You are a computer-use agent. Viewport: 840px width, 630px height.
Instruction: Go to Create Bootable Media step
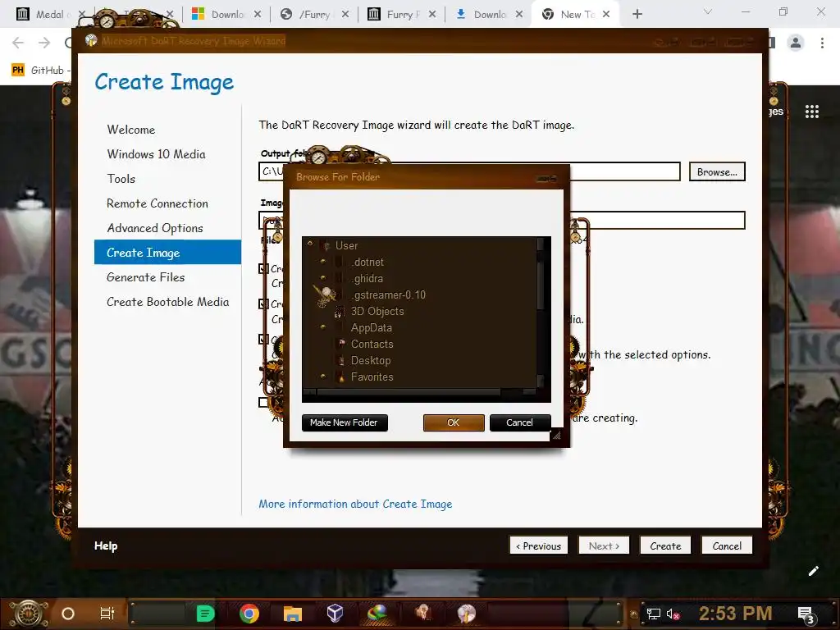point(167,302)
